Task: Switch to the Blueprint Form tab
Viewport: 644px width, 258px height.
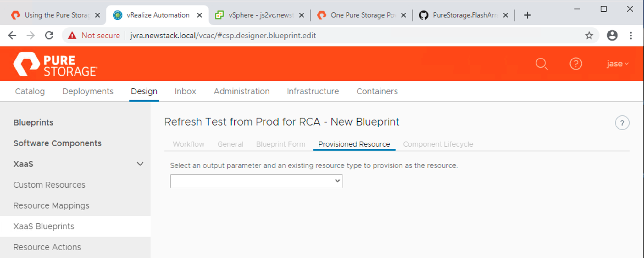Action: 280,144
